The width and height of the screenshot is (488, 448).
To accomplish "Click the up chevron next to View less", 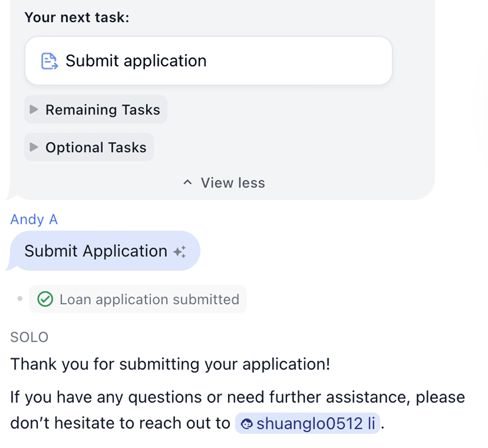I will click(x=188, y=183).
